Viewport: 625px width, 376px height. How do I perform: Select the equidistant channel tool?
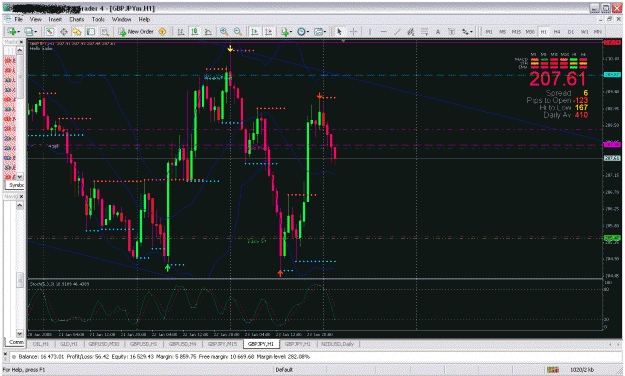coord(411,31)
